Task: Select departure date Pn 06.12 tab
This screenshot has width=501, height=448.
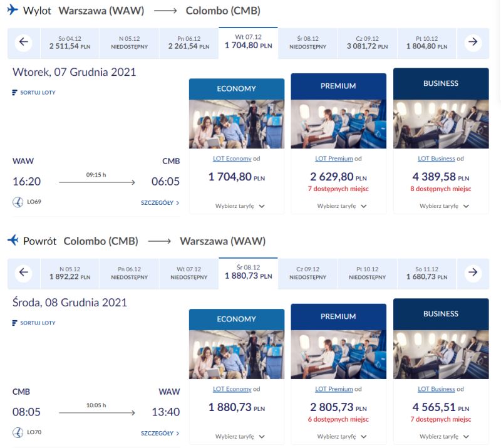Action: (189, 43)
